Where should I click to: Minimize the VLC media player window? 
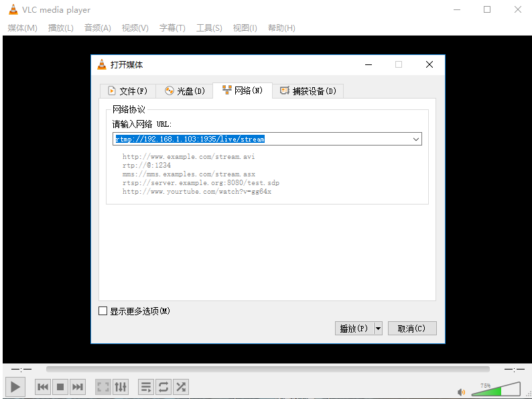pos(457,9)
